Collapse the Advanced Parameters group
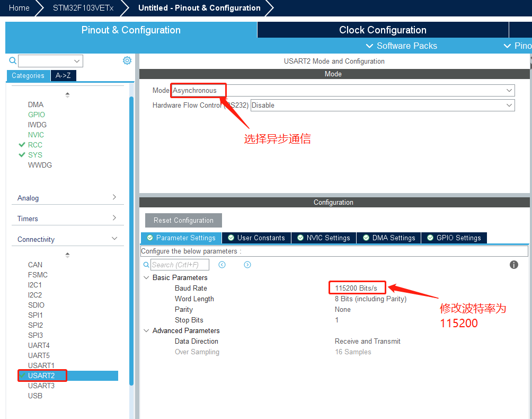The height and width of the screenshot is (419, 532). [x=146, y=331]
